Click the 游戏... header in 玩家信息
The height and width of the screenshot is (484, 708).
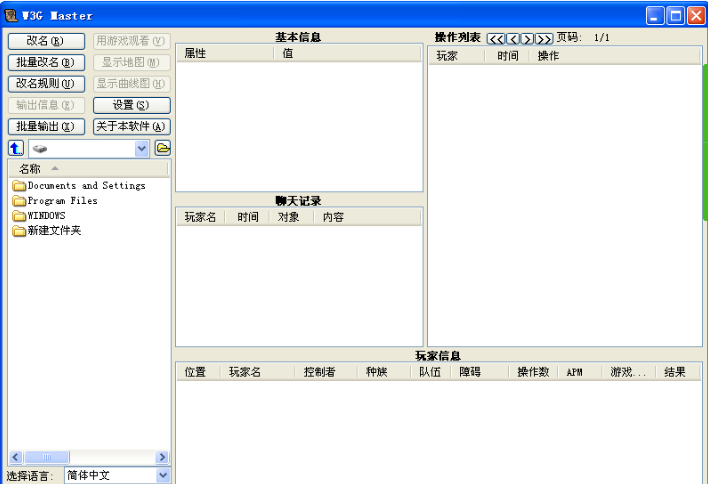(629, 372)
